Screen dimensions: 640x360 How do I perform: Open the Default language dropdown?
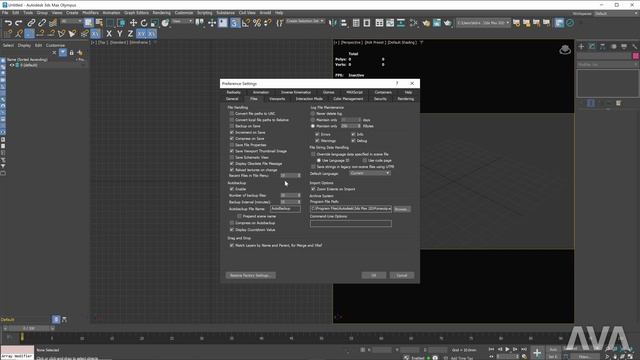pyautogui.click(x=370, y=173)
